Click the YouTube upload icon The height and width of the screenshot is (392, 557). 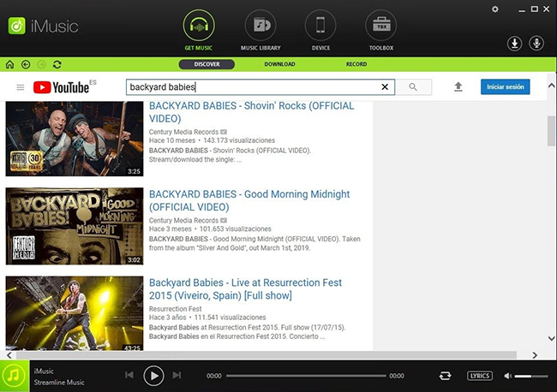pyautogui.click(x=458, y=87)
